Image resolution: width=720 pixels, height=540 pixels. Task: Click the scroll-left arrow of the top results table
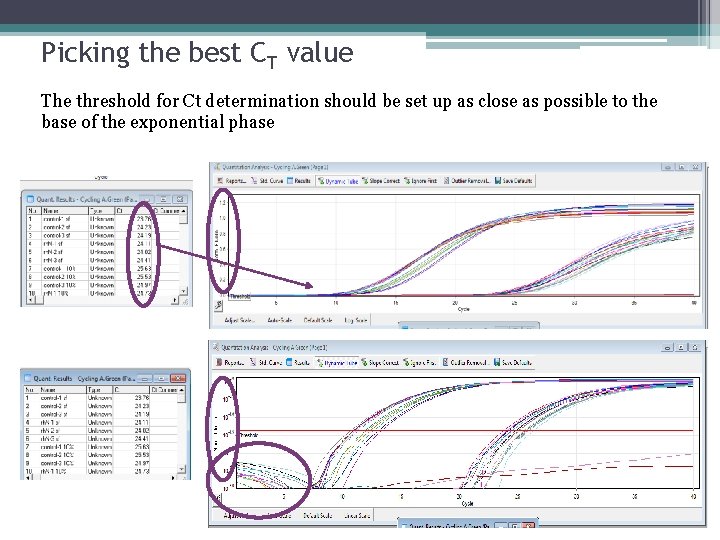pos(30,300)
